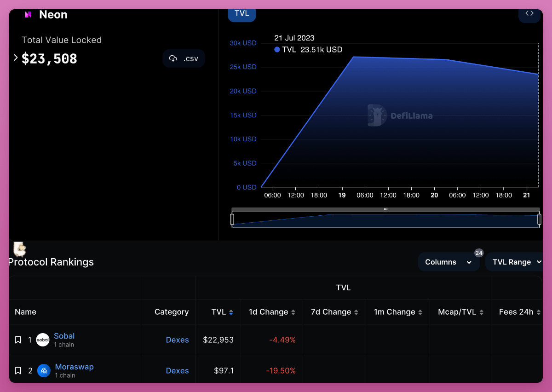Viewport: 552px width, 392px height.
Task: Click the Neon chain logo icon
Action: (x=28, y=15)
